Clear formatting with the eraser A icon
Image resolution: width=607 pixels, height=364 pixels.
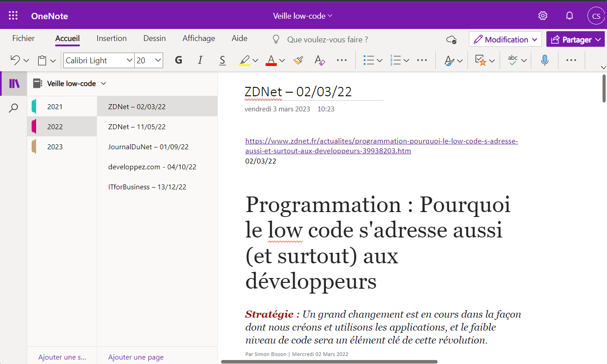click(320, 60)
